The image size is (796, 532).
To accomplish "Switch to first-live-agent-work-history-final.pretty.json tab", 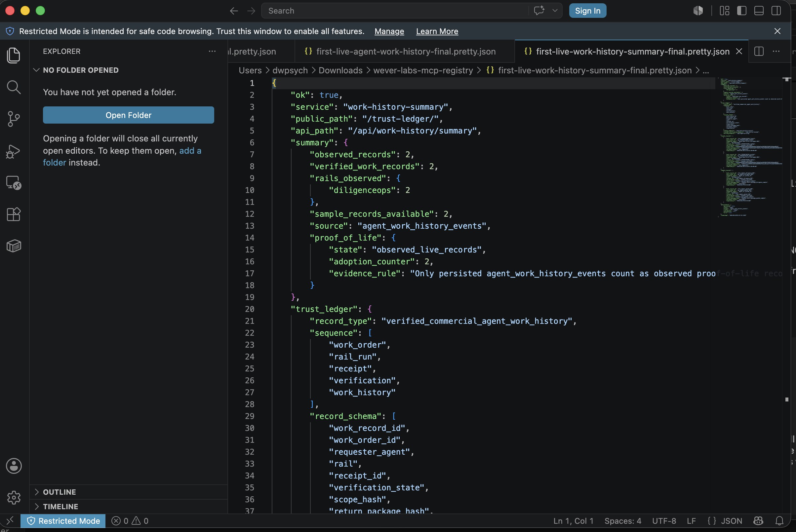I will (405, 51).
